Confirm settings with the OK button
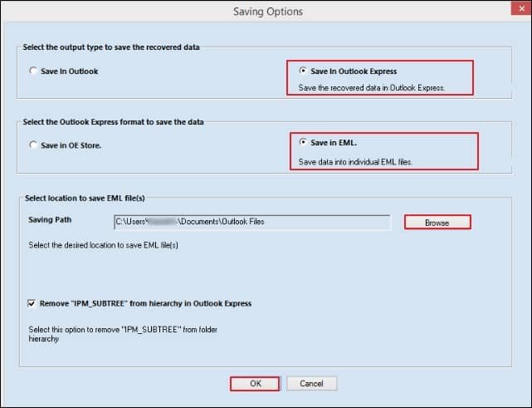This screenshot has width=532, height=408. pos(256,384)
